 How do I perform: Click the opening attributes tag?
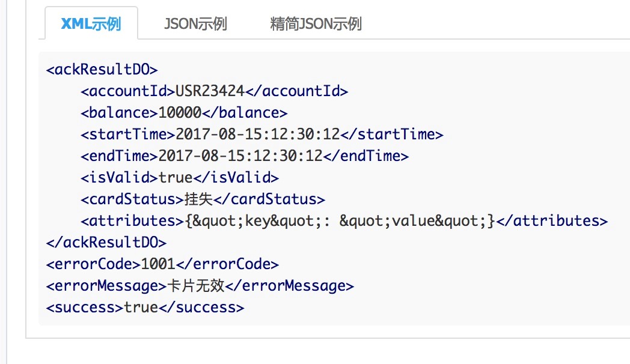pyautogui.click(x=132, y=221)
